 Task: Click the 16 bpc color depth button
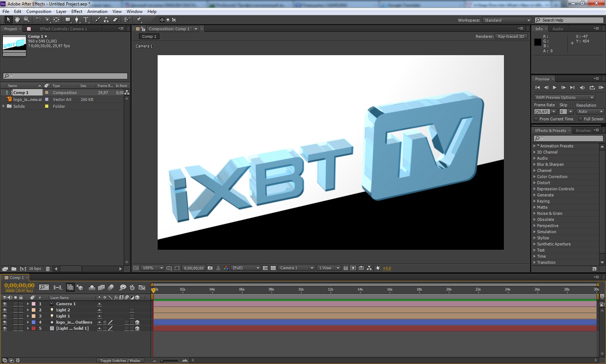click(35, 269)
